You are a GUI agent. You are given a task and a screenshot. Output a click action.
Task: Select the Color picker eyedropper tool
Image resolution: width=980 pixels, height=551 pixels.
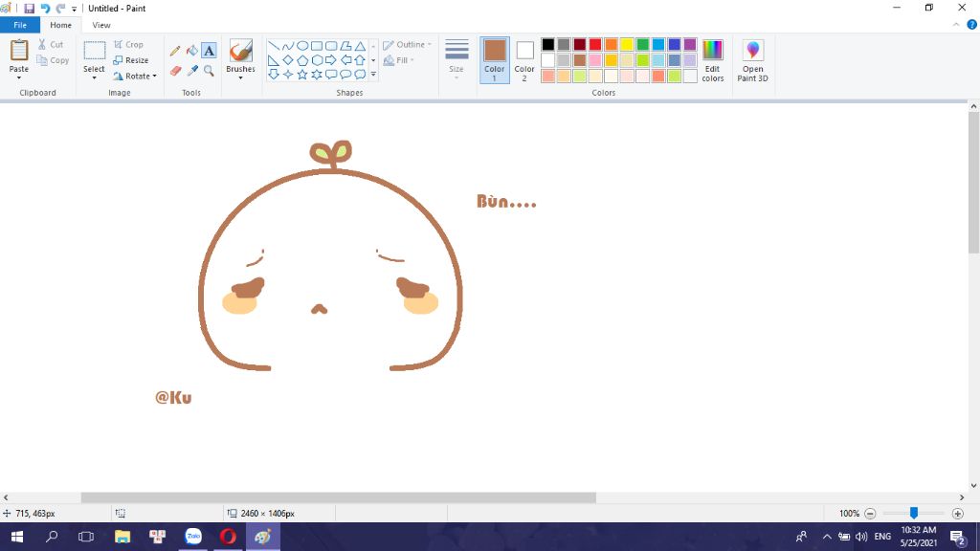pyautogui.click(x=192, y=71)
